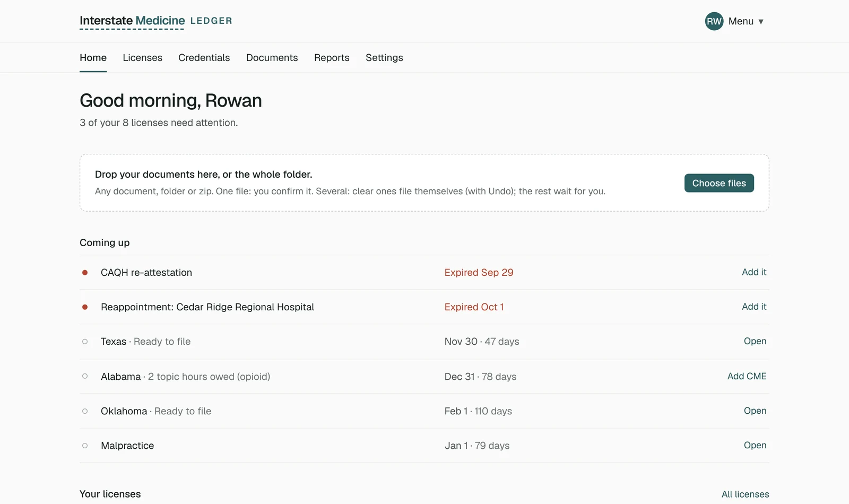This screenshot has height=504, width=849.
Task: Click Alabama 2 topic hours owed entry
Action: coord(185,377)
